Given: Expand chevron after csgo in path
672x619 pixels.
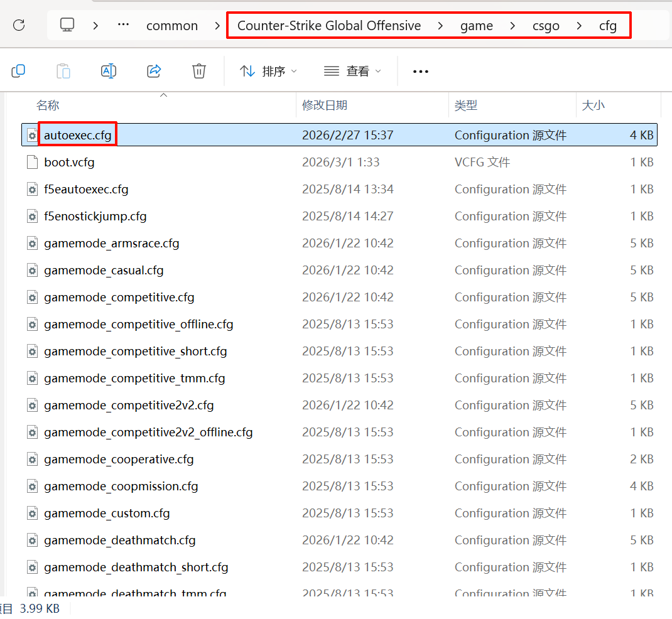Looking at the screenshot, I should click(x=579, y=26).
